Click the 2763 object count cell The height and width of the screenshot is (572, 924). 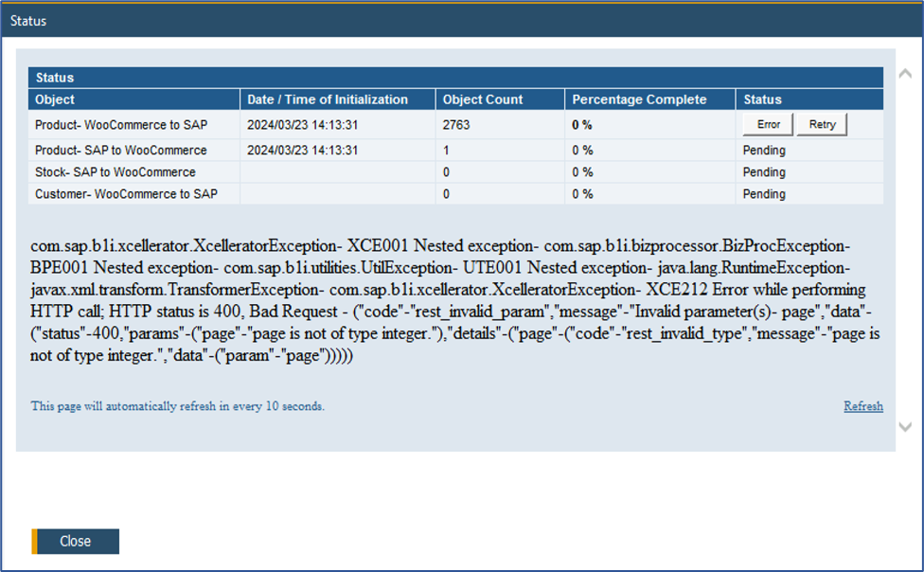pos(456,125)
